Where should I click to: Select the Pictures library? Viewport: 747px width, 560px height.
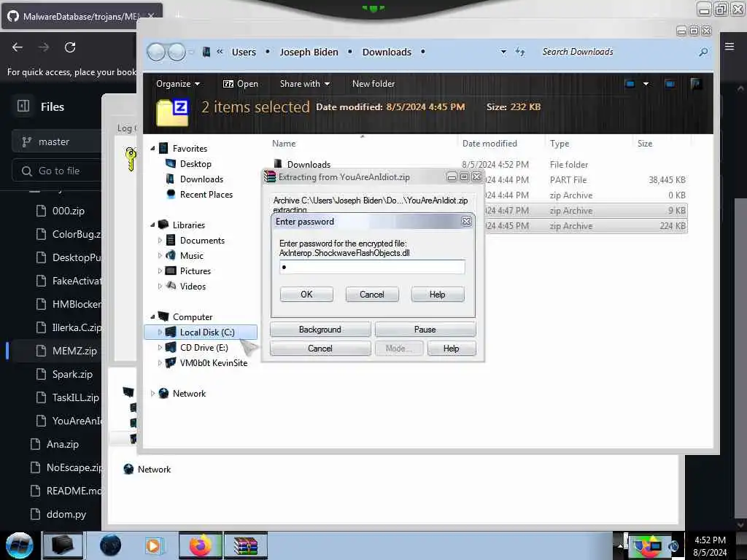point(195,271)
